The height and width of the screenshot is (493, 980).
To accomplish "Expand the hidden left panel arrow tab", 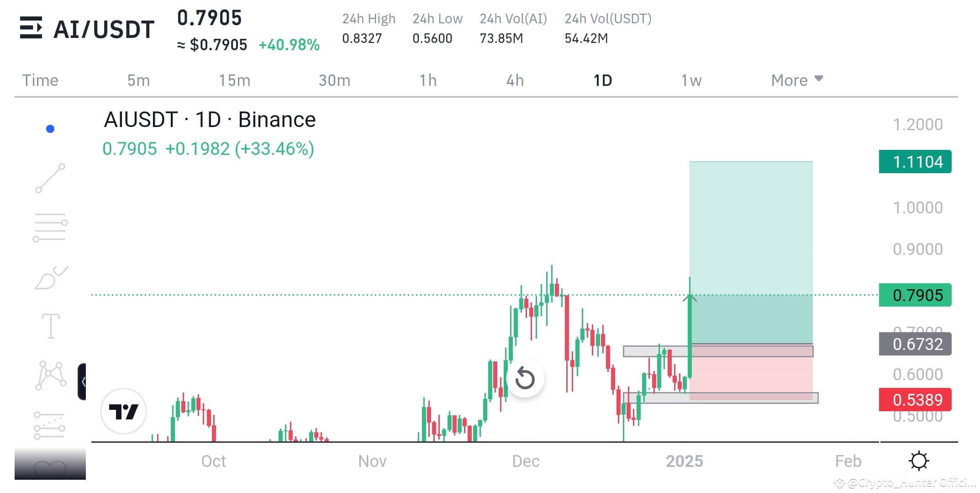I will 83,382.
